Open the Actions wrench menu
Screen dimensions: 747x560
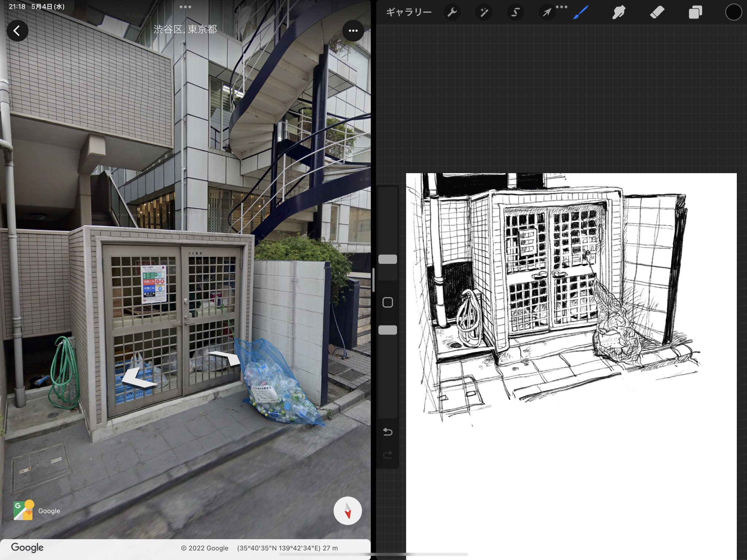pos(452,12)
